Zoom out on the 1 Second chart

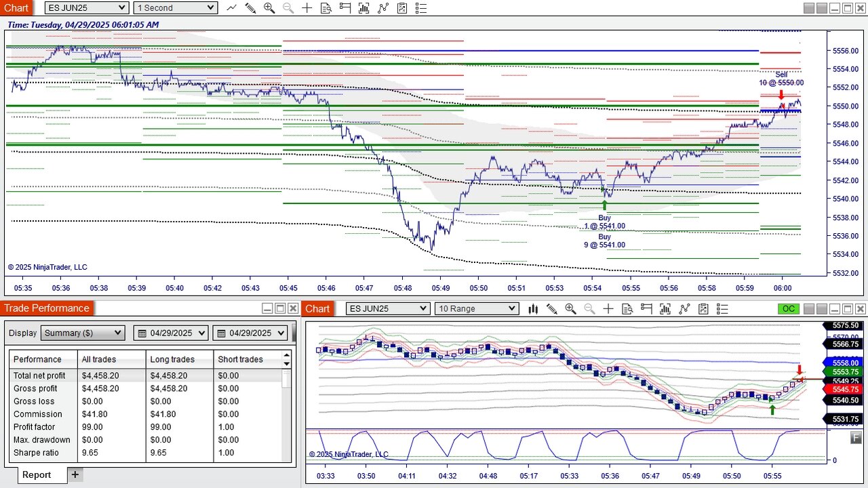pyautogui.click(x=288, y=8)
